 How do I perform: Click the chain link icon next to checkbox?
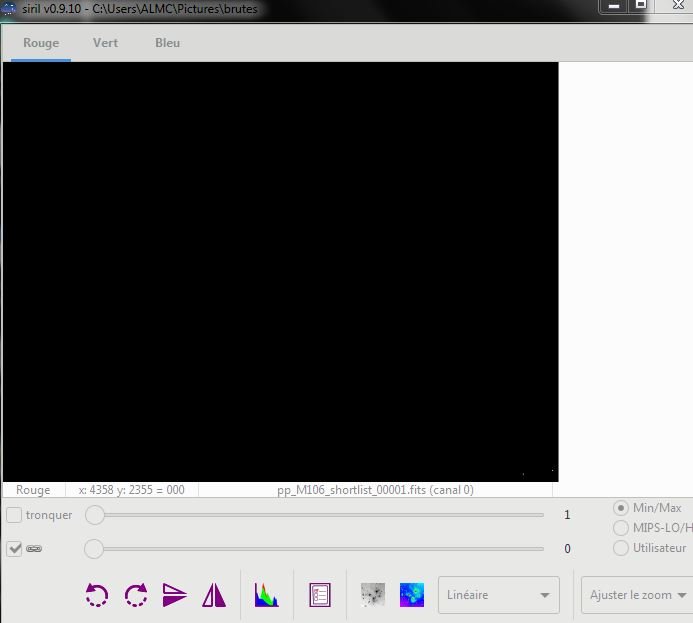34,549
